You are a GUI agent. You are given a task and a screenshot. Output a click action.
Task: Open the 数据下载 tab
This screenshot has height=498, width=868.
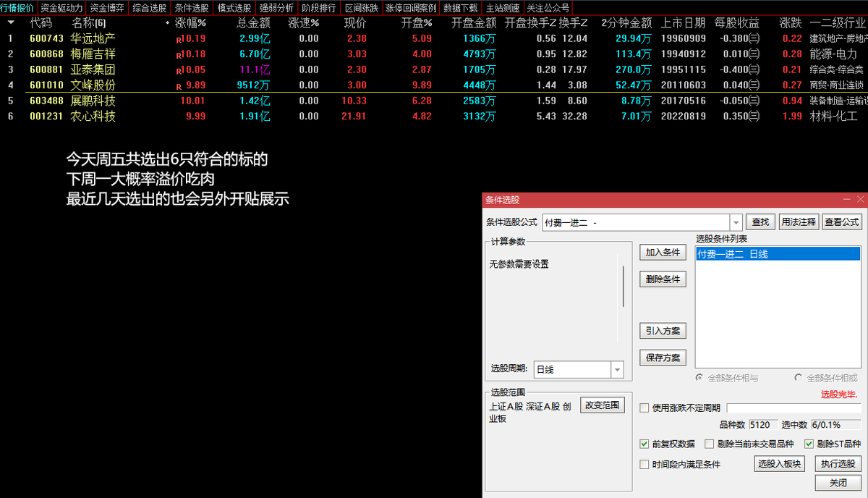(461, 8)
